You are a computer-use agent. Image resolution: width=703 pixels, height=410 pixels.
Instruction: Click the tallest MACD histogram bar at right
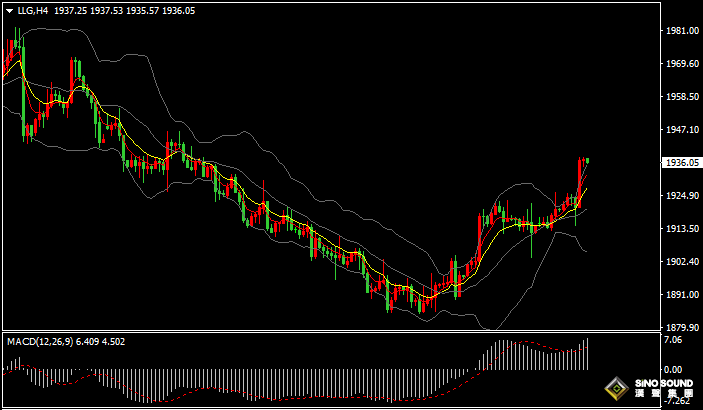pyautogui.click(x=586, y=354)
